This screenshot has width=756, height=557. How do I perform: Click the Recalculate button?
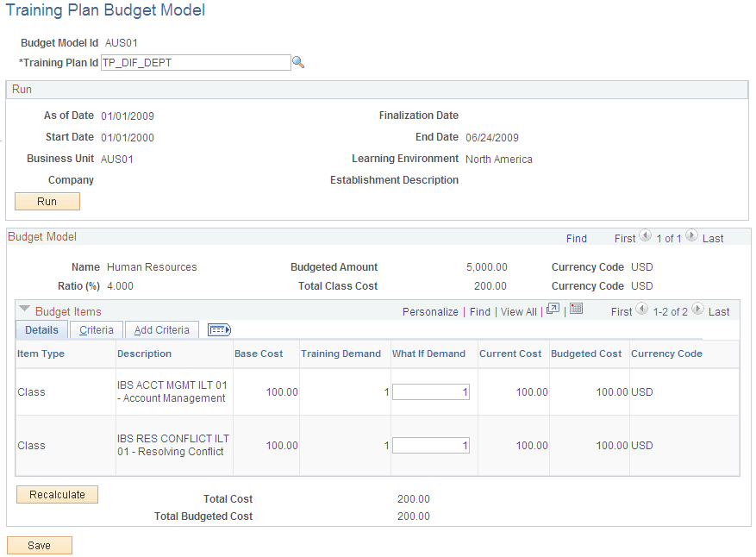click(57, 494)
